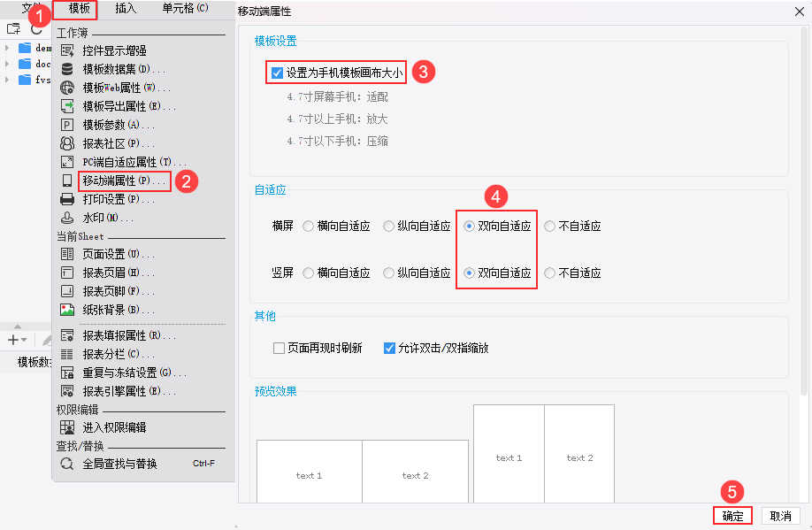Screen dimensions: 812x530
Task: Click the 打印设置 printer icon
Action: pos(67,199)
